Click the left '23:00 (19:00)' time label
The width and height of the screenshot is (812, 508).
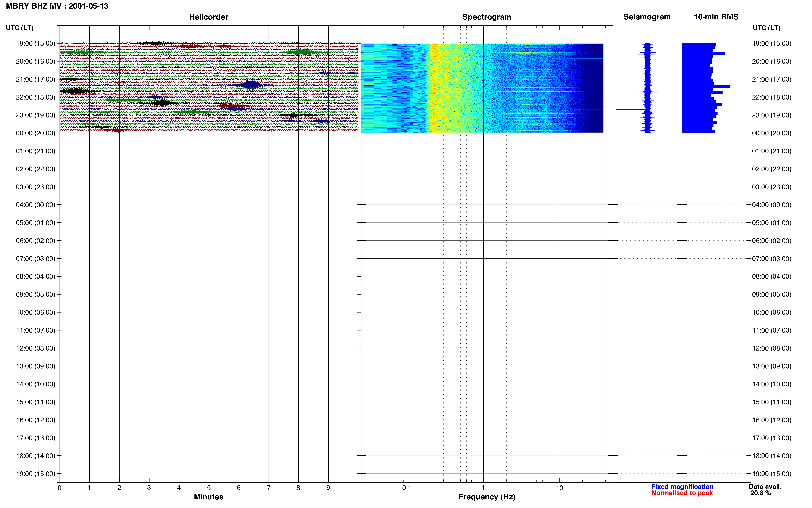(36, 115)
